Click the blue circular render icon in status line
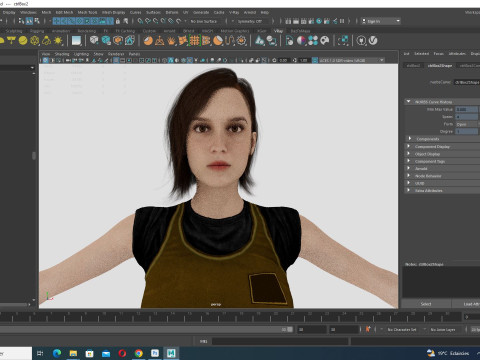Screen dimensions: 480x360 [x=319, y=21]
